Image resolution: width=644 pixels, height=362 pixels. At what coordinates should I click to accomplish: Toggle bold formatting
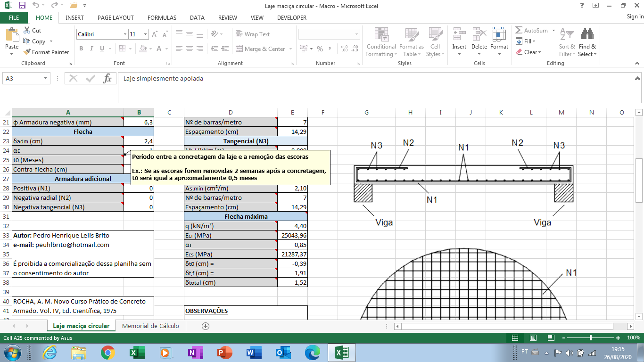point(81,49)
